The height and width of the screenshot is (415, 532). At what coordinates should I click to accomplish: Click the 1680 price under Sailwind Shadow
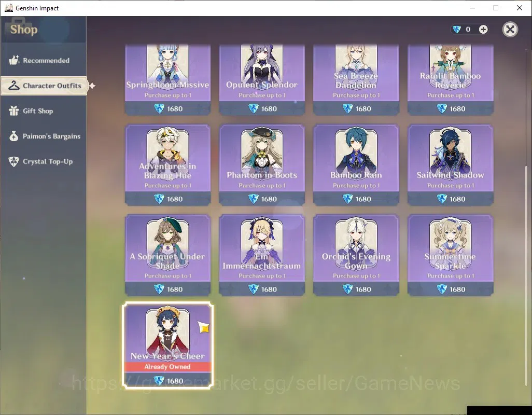(x=457, y=199)
